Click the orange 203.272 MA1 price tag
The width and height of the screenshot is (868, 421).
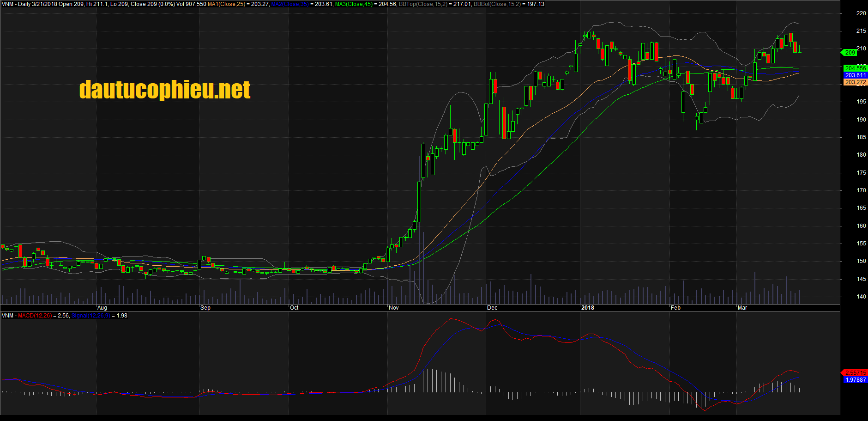click(x=856, y=82)
